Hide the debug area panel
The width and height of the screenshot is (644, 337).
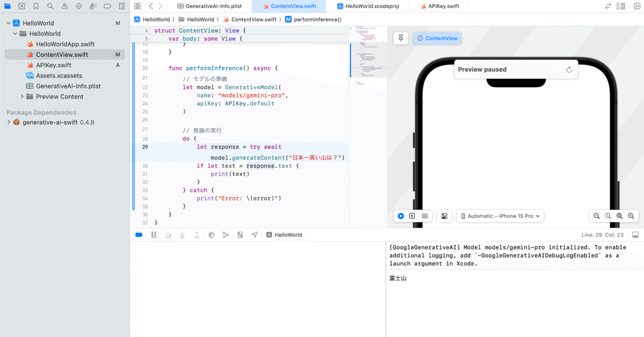tap(635, 235)
